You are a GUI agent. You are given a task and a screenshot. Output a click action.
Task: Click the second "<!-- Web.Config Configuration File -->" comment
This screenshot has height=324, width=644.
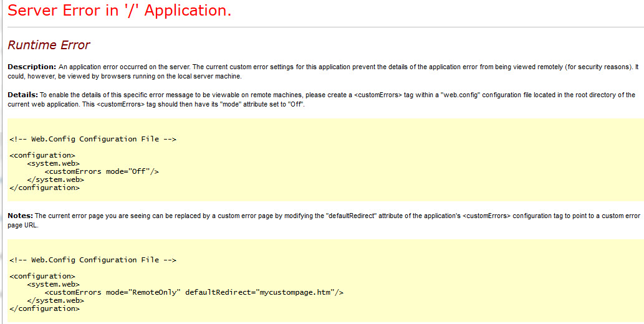click(x=93, y=260)
